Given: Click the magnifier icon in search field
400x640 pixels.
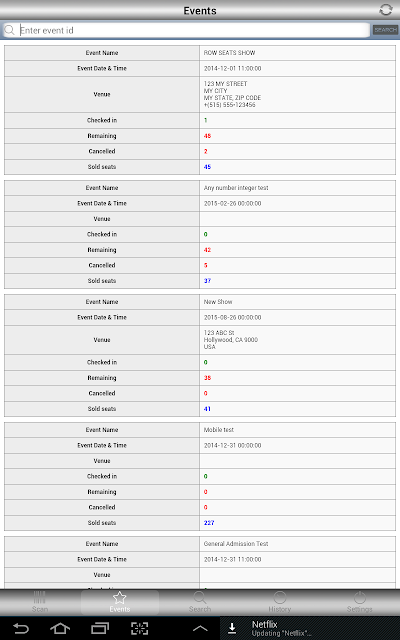Looking at the screenshot, I should pos(9,30).
